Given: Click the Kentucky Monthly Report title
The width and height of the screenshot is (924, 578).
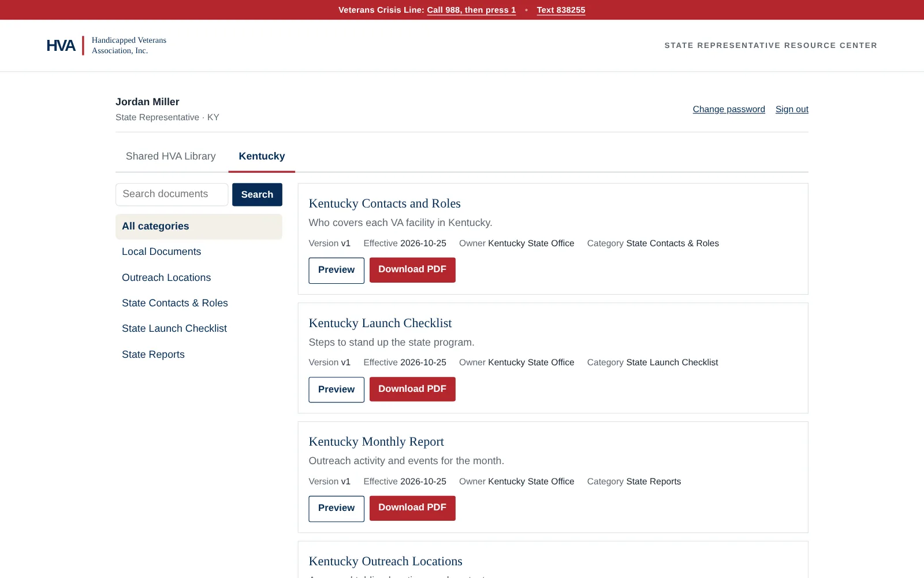Looking at the screenshot, I should point(376,442).
